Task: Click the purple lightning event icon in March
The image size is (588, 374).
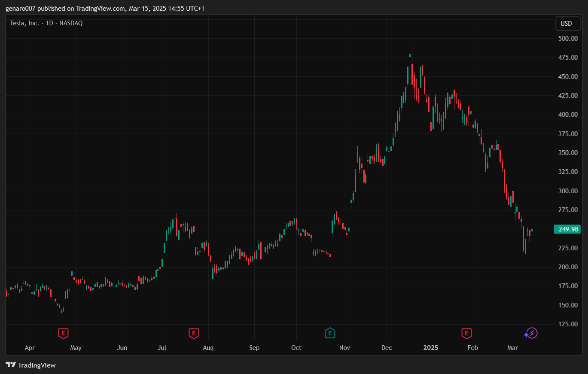Action: pos(532,333)
